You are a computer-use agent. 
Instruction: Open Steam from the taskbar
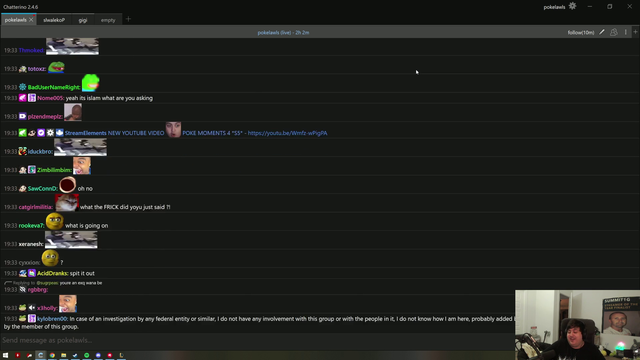(x=75, y=355)
